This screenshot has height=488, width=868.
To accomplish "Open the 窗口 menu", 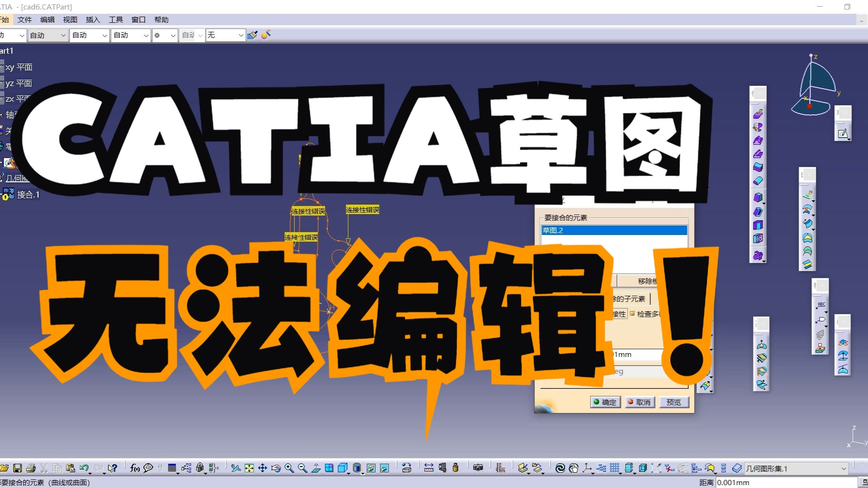I will pos(139,19).
